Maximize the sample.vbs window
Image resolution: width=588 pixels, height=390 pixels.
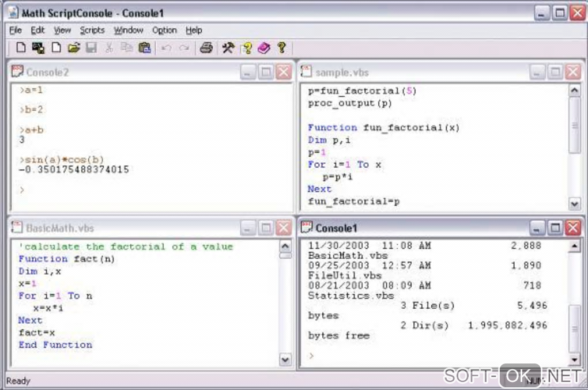tap(555, 72)
